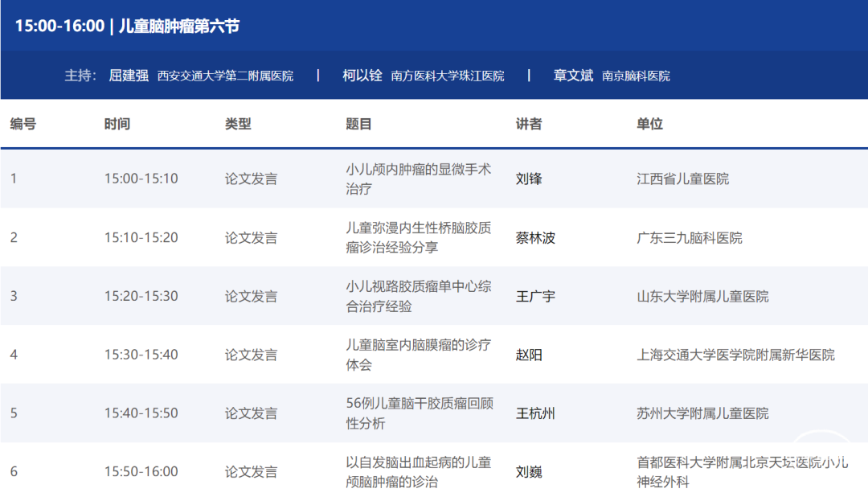Open the talk 56例儿童脑干胶质瘤回顾性分析
Screen dimensions: 868x501
418,413
